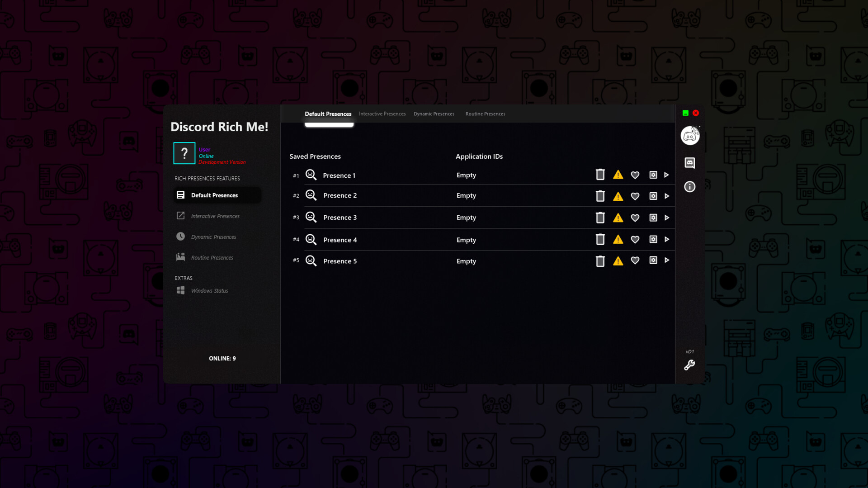Toggle favorite heart on Presence 1
868x488 pixels.
[635, 175]
